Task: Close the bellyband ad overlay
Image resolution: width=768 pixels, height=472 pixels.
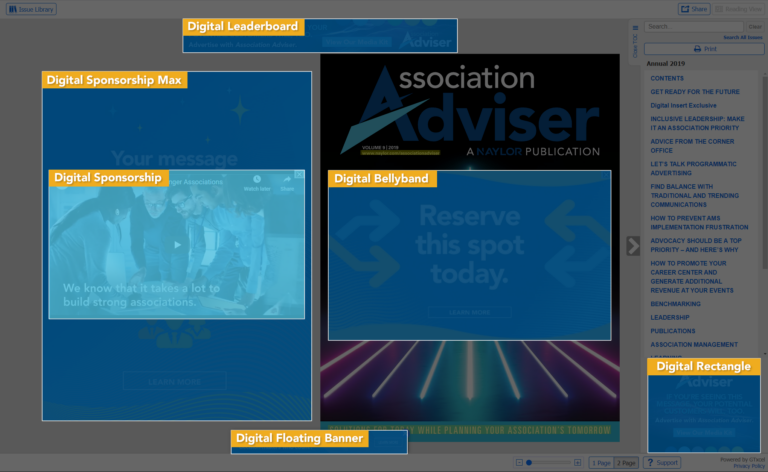Action: pos(606,175)
